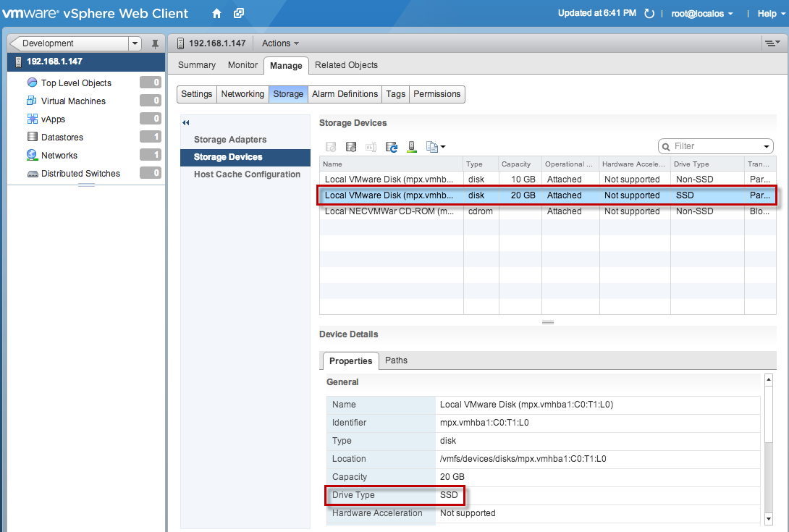Click the Alarm Definitions button
This screenshot has height=532, width=789.
click(x=345, y=94)
